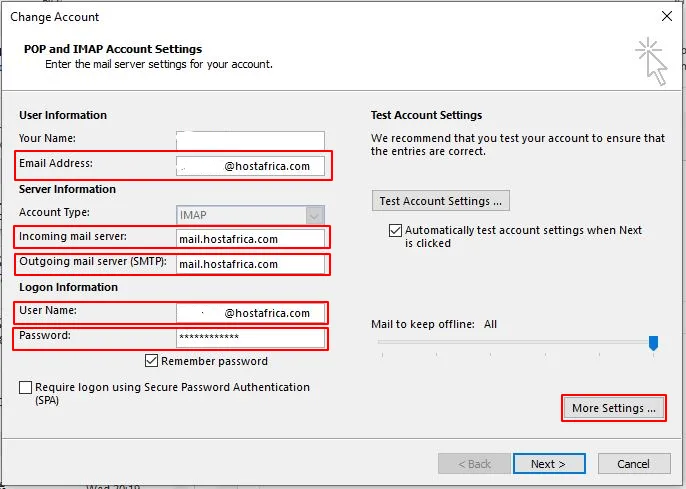Image resolution: width=686 pixels, height=489 pixels.
Task: Click the Mail to keep offline label
Action: [x=423, y=324]
